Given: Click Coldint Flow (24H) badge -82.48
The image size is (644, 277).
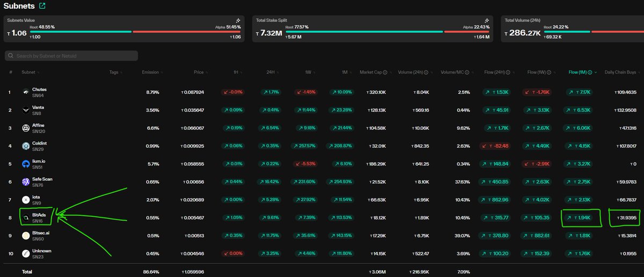Looking at the screenshot, I should (x=495, y=146).
